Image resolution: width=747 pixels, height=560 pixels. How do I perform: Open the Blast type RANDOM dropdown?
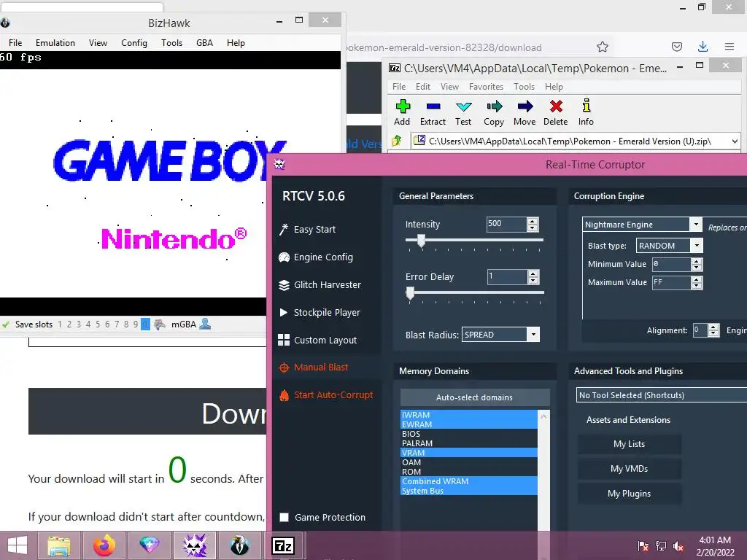tap(697, 246)
